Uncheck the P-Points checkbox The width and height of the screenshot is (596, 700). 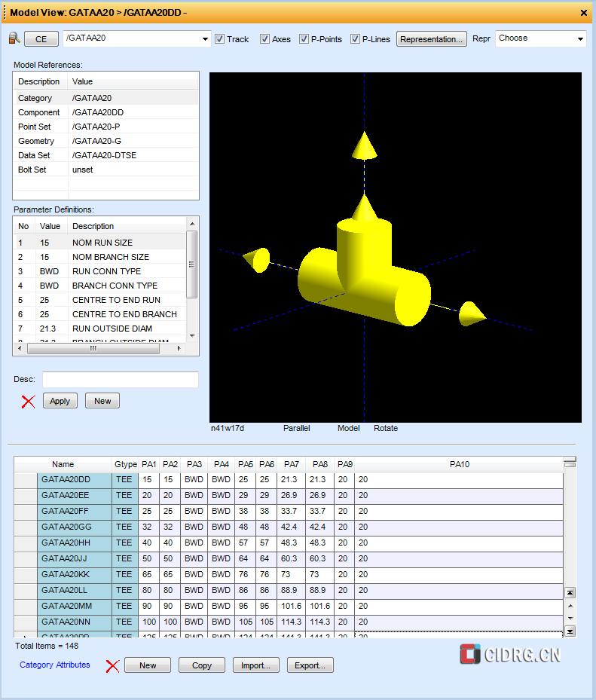[x=304, y=39]
